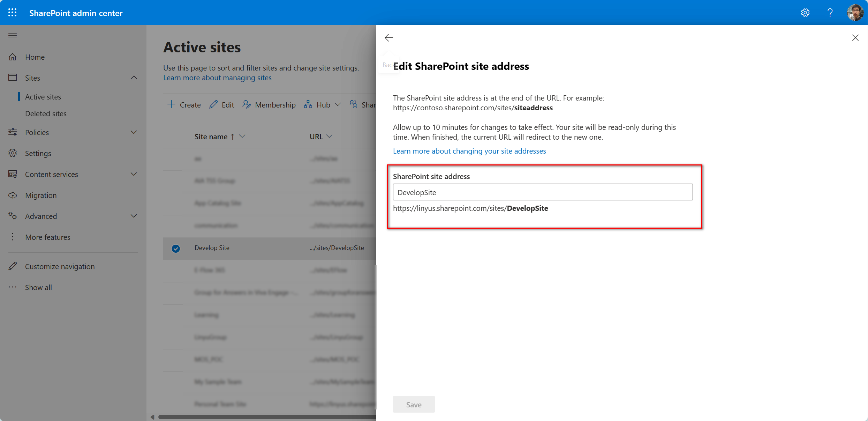The width and height of the screenshot is (868, 421).
Task: Click the Active sites heading
Action: 202,47
